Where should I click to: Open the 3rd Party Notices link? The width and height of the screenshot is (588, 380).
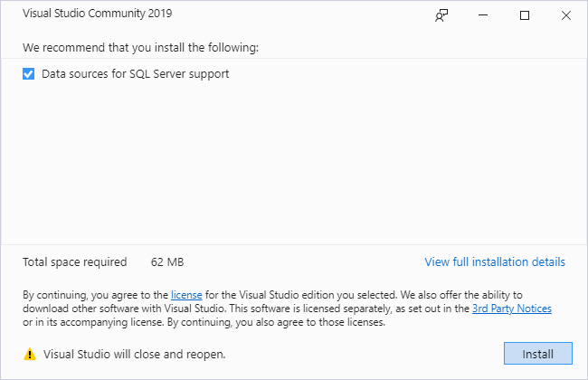511,308
